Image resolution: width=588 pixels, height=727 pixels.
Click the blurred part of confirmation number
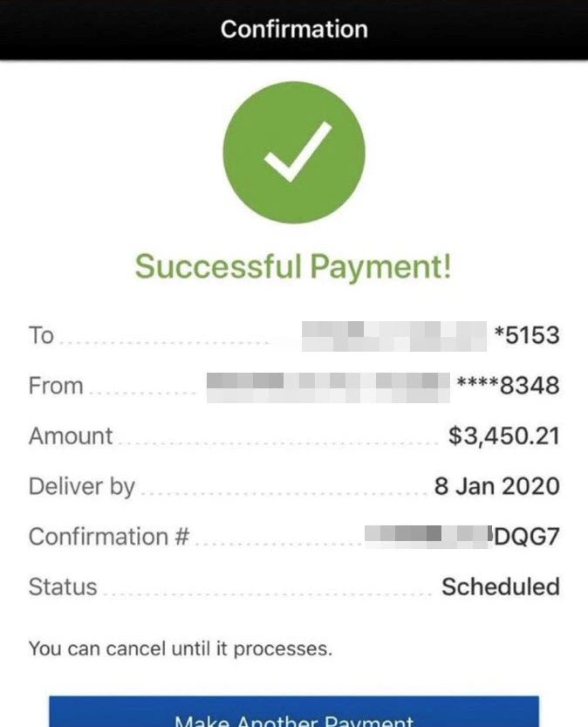(x=428, y=537)
